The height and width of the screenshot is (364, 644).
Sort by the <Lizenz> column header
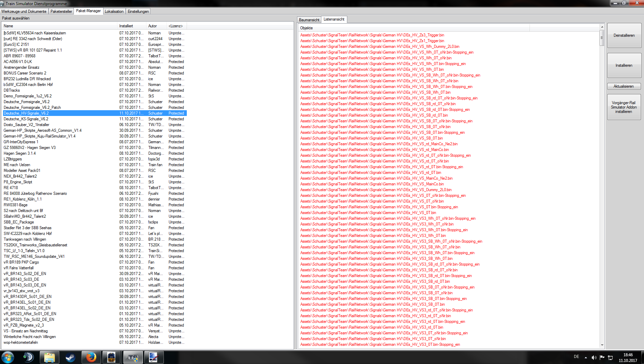tap(177, 26)
